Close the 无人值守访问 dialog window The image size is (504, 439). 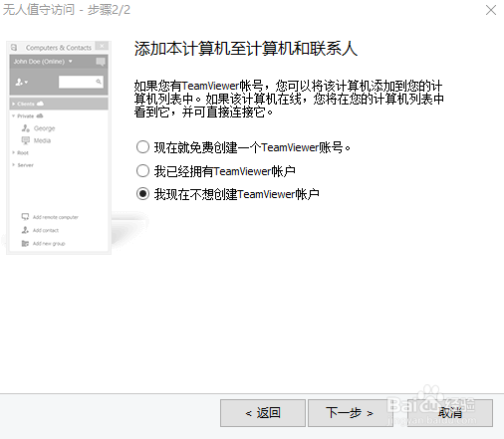coord(491,10)
